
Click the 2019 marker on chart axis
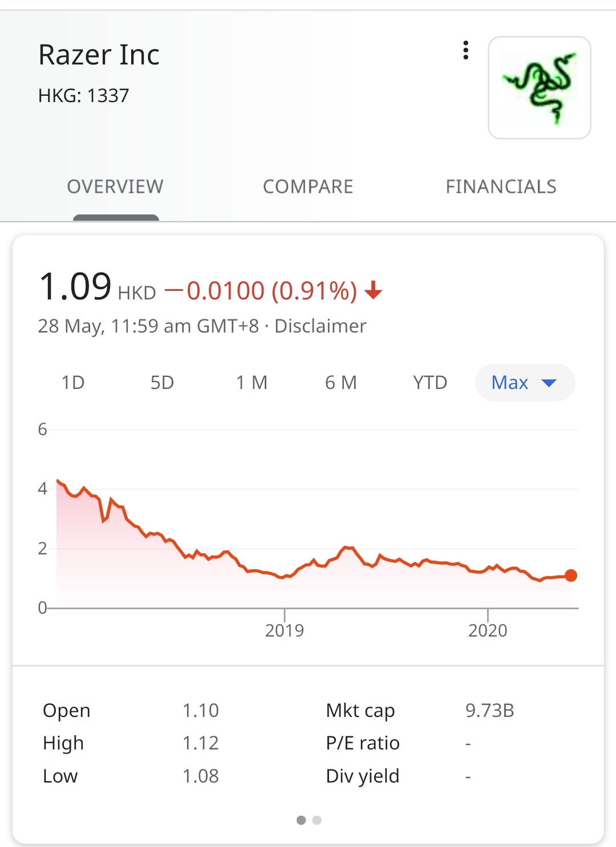click(x=285, y=630)
